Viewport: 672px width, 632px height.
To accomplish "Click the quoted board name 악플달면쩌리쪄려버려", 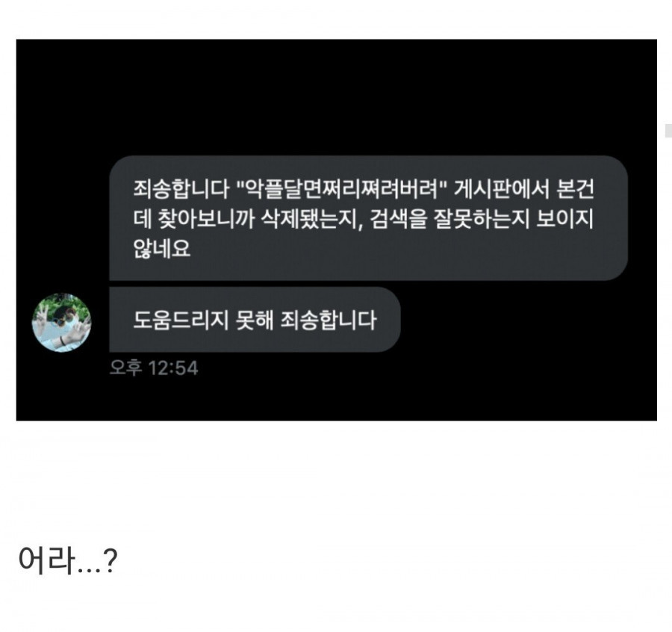I will pyautogui.click(x=342, y=189).
